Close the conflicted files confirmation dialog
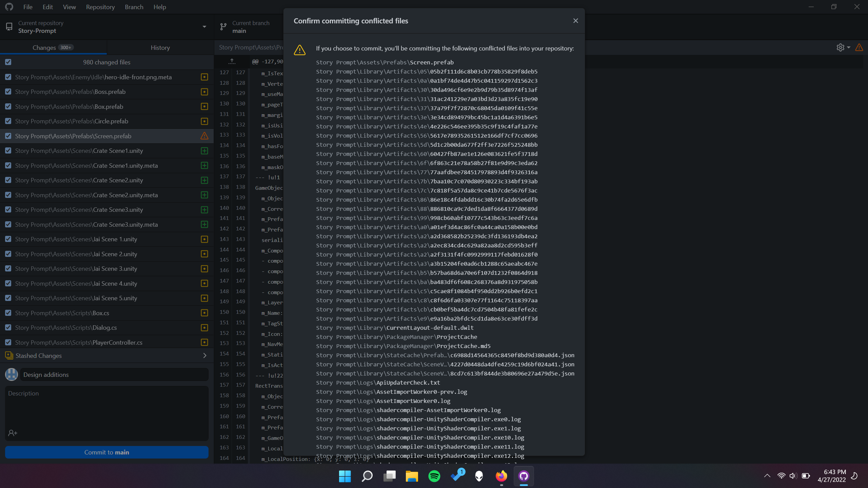Viewport: 868px width, 488px height. pos(575,20)
